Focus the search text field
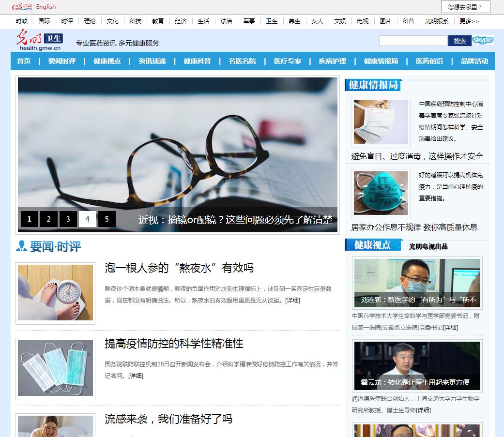The image size is (504, 437). tap(413, 41)
